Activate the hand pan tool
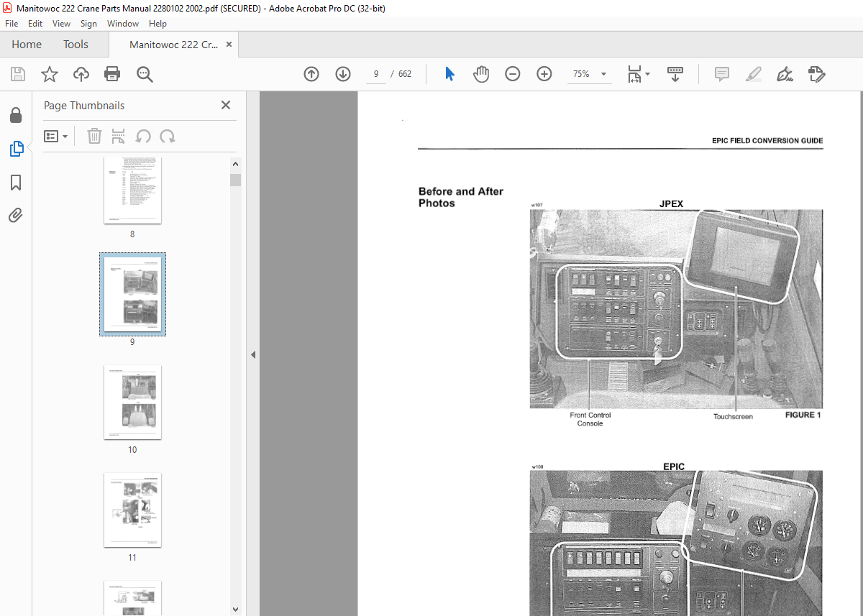This screenshot has height=616, width=863. pos(481,74)
